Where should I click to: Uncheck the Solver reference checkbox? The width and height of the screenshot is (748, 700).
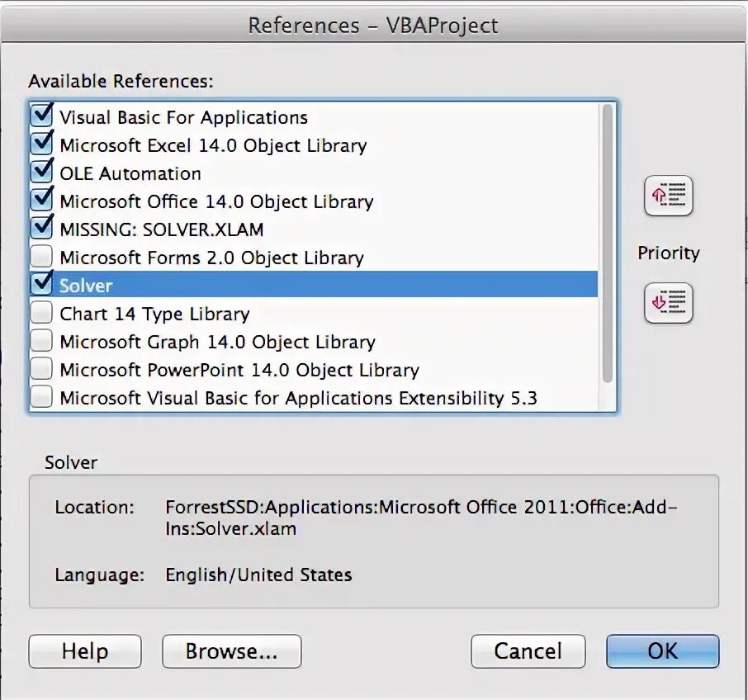(x=41, y=285)
